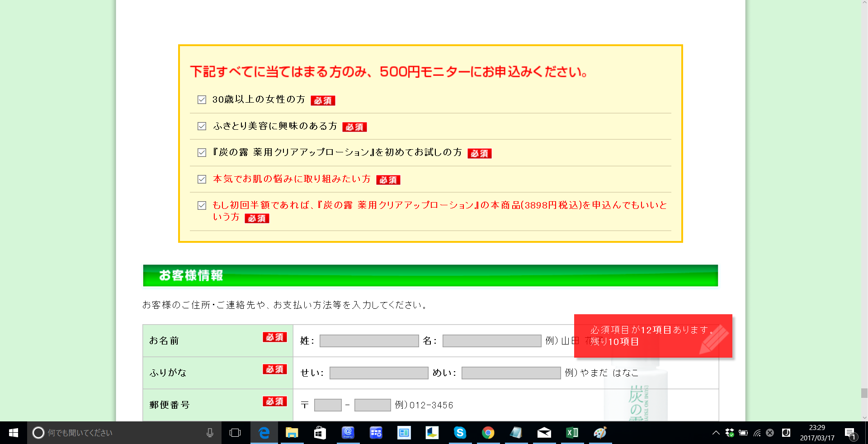Click example text 例) 012-3456
The height and width of the screenshot is (444, 868).
(x=424, y=405)
